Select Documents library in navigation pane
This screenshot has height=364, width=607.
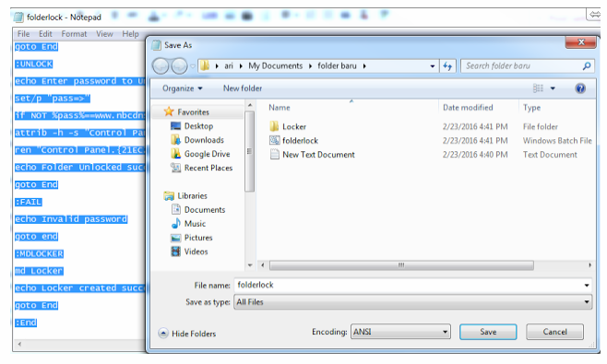(x=205, y=210)
